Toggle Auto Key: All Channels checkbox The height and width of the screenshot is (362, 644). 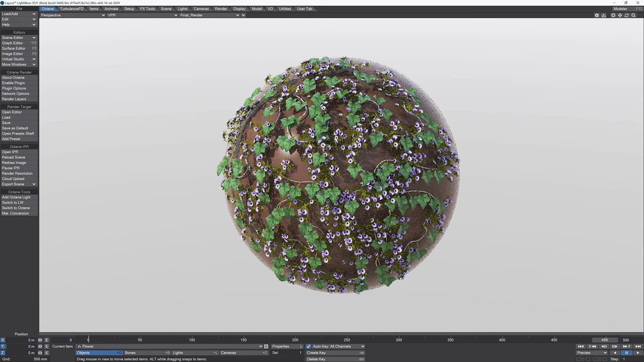click(309, 346)
